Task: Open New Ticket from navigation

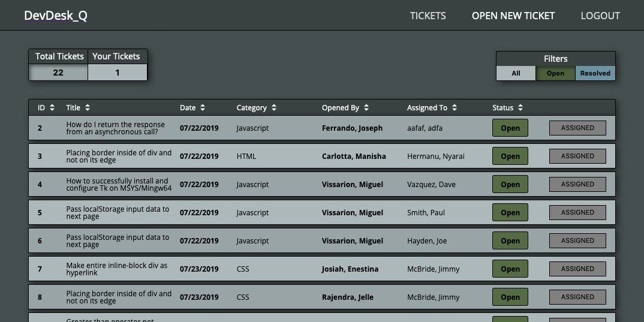Action: click(x=513, y=16)
